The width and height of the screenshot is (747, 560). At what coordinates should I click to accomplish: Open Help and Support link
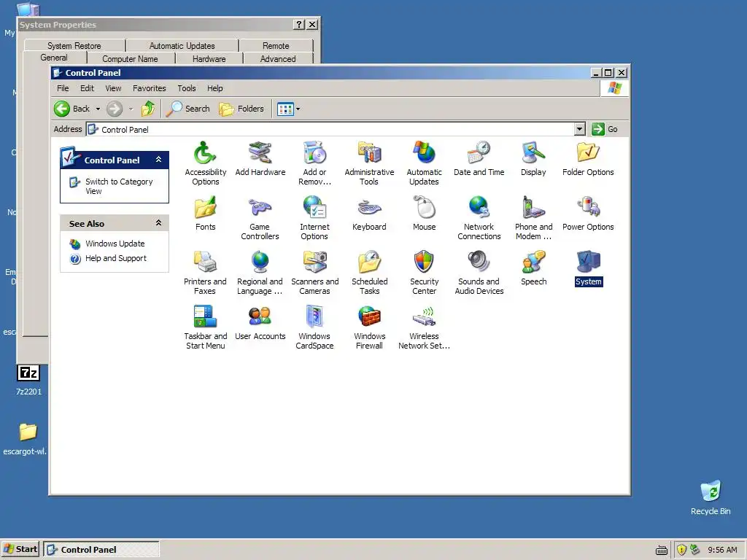pos(116,258)
